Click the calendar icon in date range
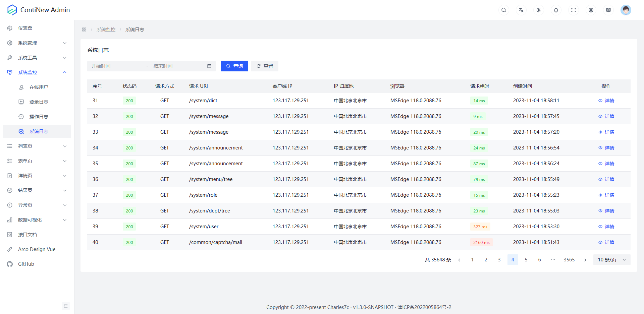Image resolution: width=644 pixels, height=314 pixels. point(209,66)
